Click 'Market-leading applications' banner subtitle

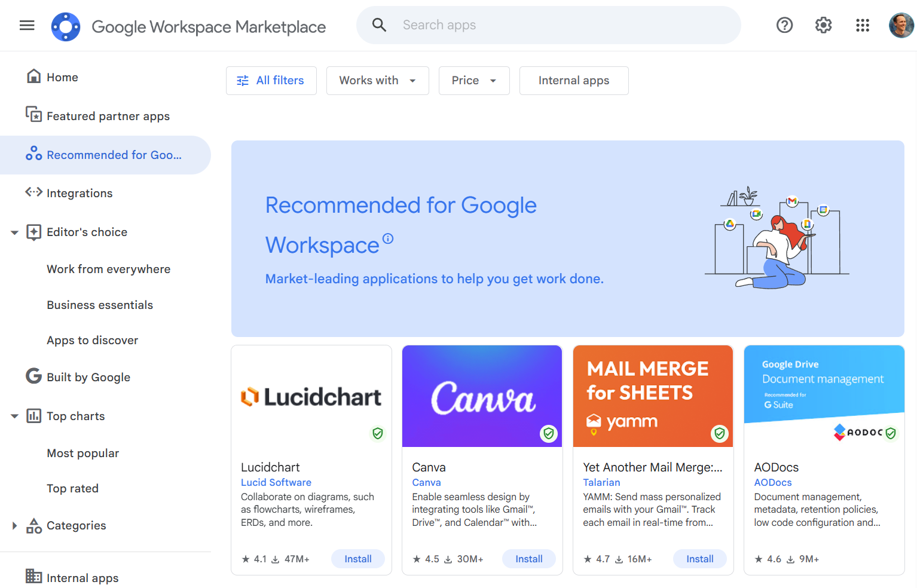click(x=435, y=278)
